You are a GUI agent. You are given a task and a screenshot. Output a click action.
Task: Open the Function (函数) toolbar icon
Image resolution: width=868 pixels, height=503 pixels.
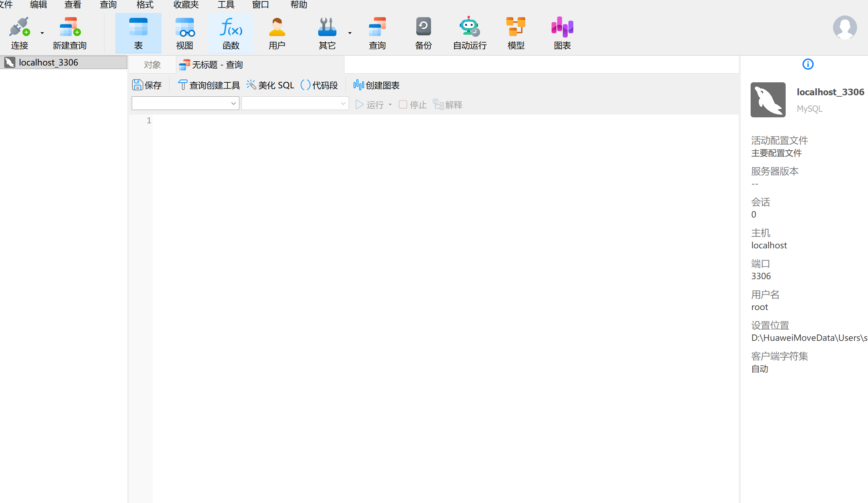(x=231, y=33)
